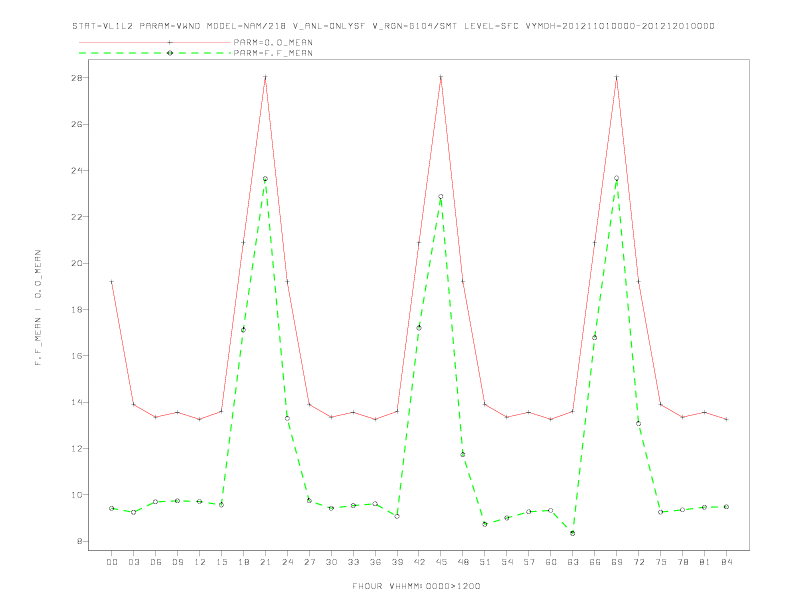The image size is (792, 612).
Task: Click y-axis tick label 10
Action: point(77,495)
